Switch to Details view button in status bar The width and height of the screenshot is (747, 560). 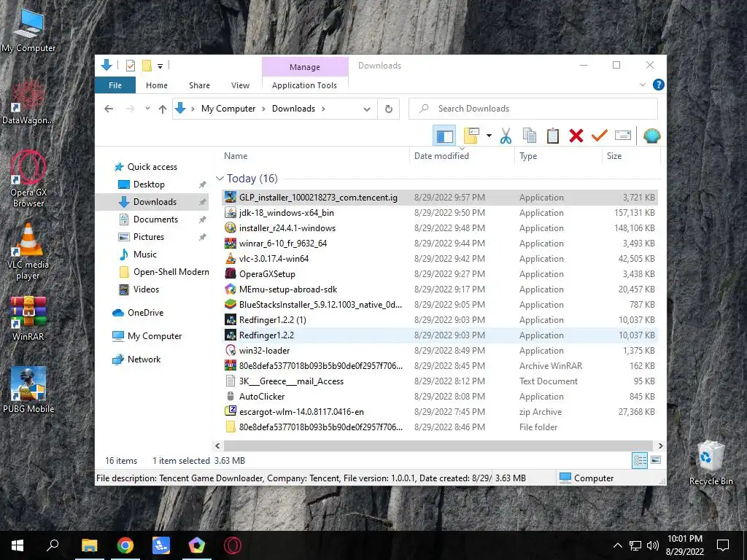(x=640, y=460)
